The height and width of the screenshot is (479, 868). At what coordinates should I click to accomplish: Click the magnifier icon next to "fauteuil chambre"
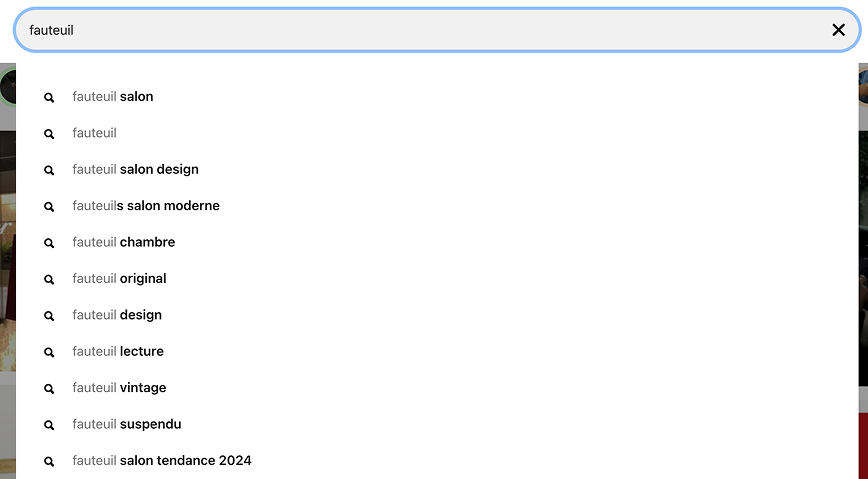(x=49, y=243)
